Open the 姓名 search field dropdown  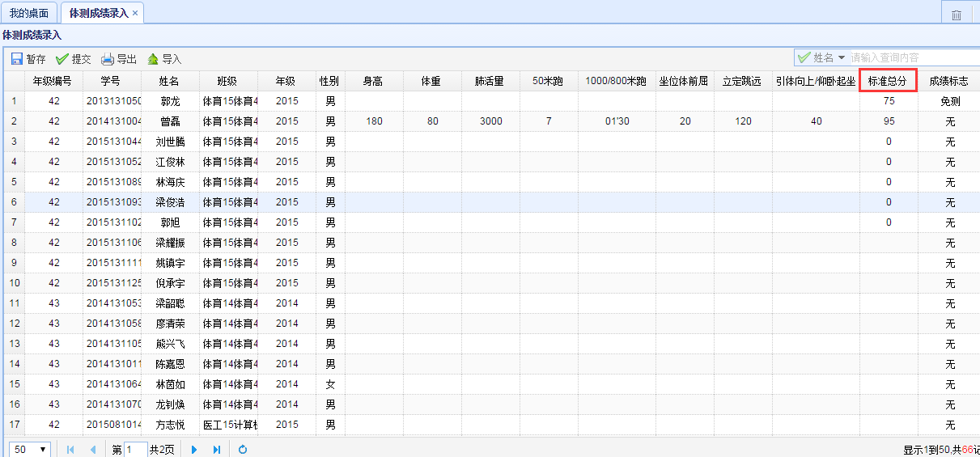(x=842, y=57)
